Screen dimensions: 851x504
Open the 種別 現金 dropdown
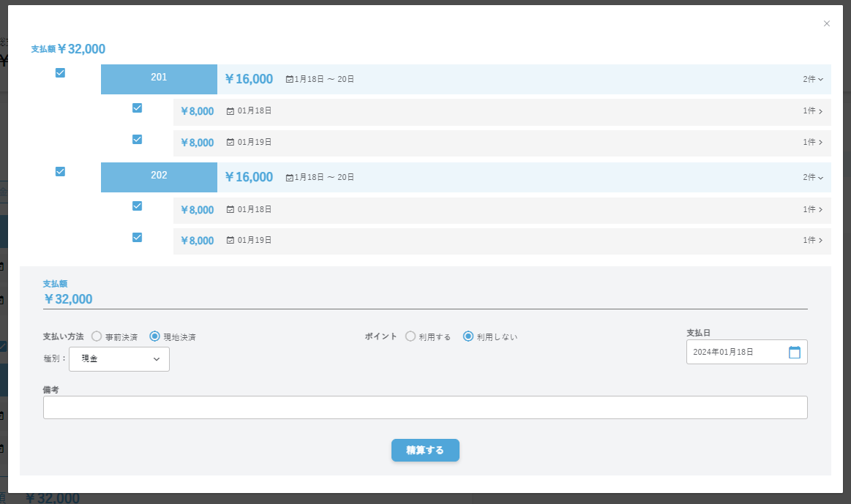click(119, 359)
